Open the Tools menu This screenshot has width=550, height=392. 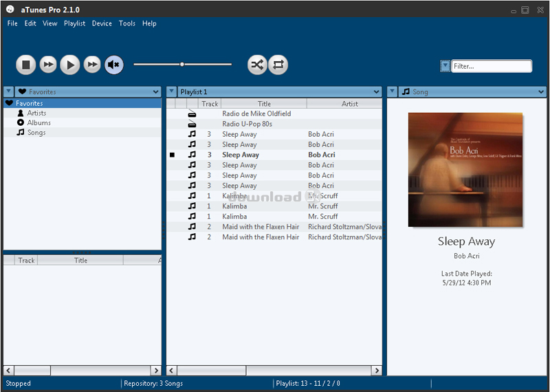point(127,23)
